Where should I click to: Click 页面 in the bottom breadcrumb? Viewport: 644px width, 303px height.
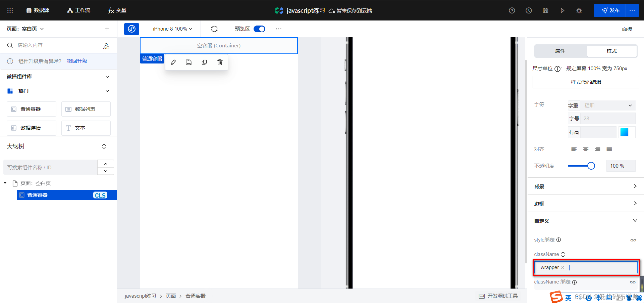point(171,296)
